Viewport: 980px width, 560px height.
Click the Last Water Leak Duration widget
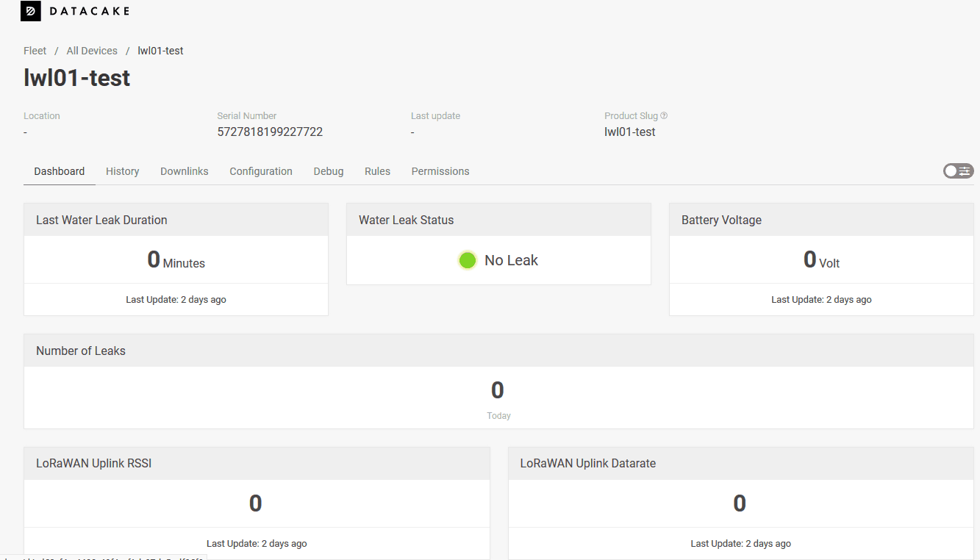point(176,259)
